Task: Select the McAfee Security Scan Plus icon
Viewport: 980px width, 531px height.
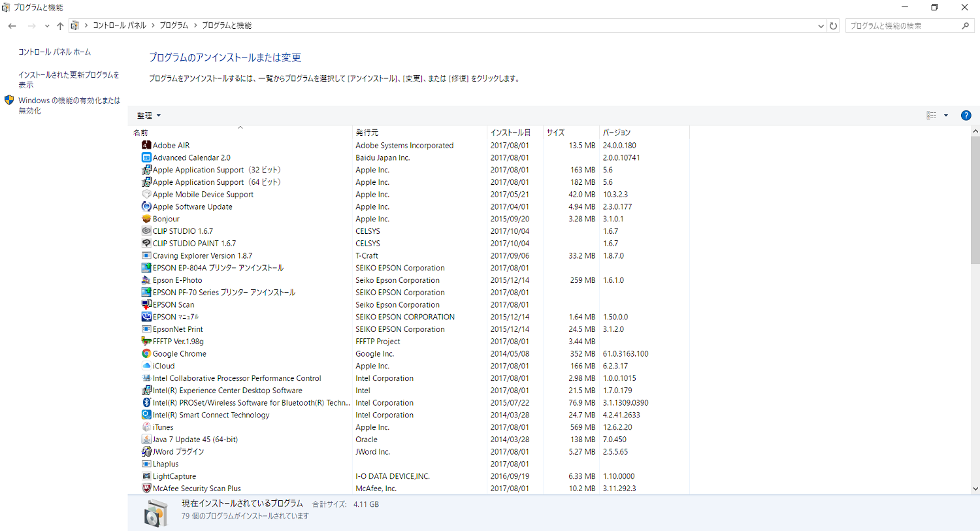Action: [x=146, y=489]
